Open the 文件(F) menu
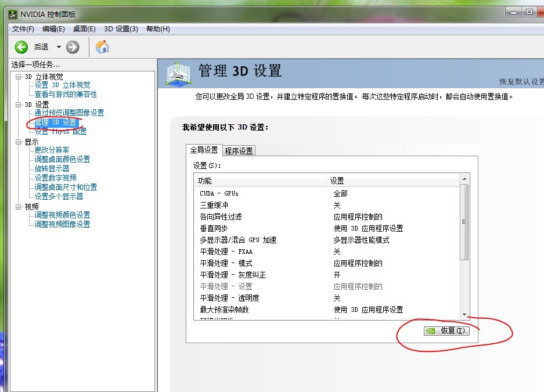 pyautogui.click(x=23, y=29)
